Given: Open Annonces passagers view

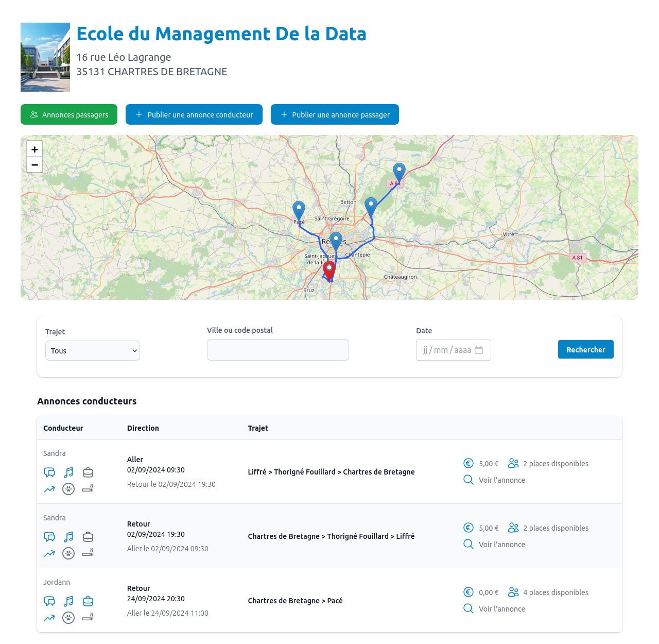Looking at the screenshot, I should [69, 114].
